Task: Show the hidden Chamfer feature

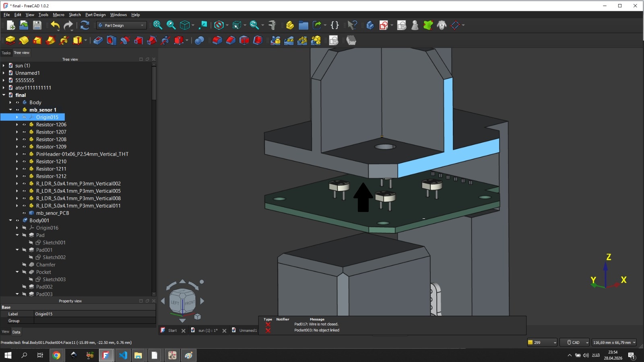Action: click(x=24, y=265)
